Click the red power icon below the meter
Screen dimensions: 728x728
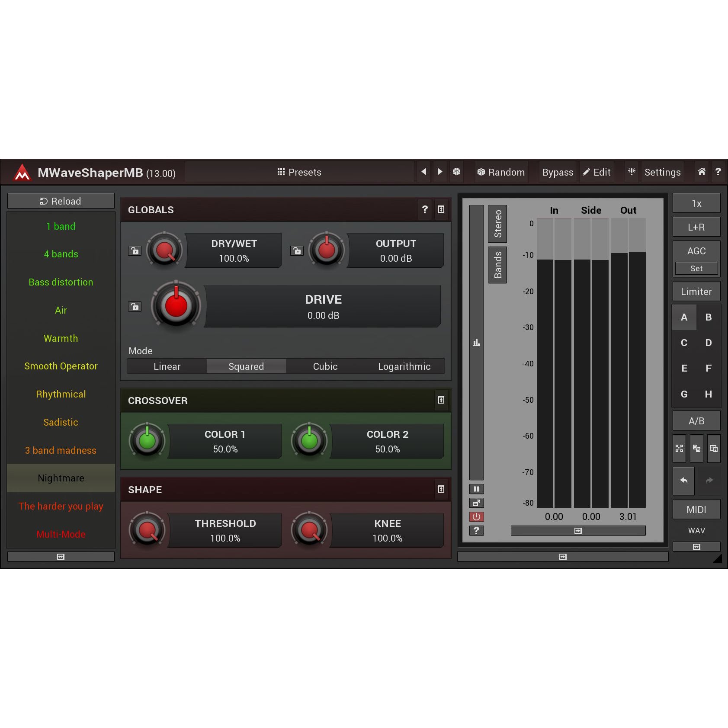point(476,516)
